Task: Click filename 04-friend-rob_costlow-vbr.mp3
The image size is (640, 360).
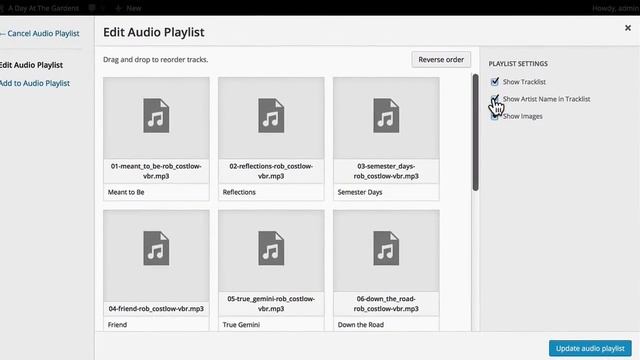Action: [156, 309]
